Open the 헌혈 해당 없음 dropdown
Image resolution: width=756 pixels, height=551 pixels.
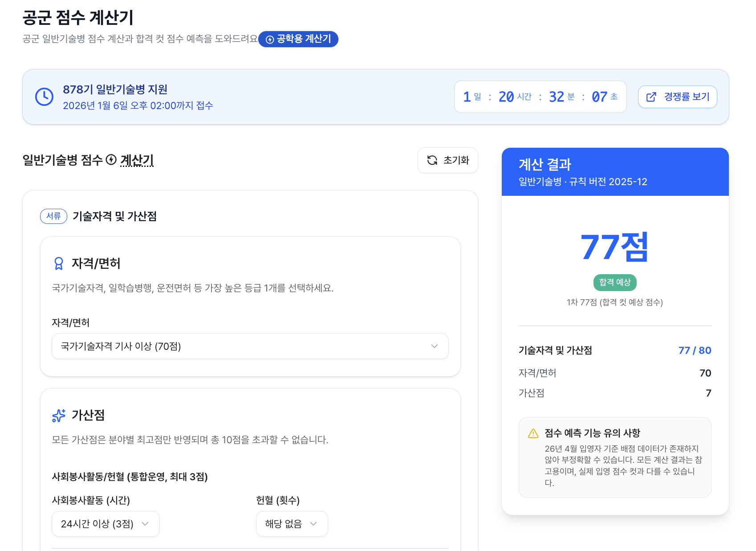(292, 524)
